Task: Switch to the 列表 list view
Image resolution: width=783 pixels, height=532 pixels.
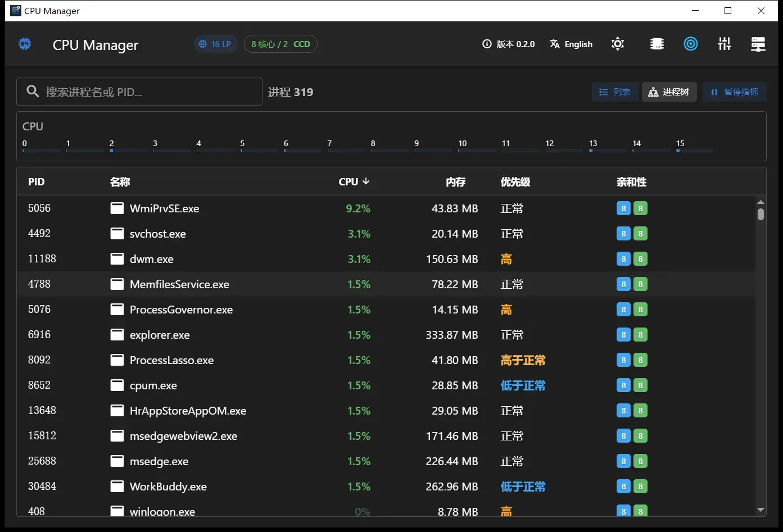Action: (615, 92)
